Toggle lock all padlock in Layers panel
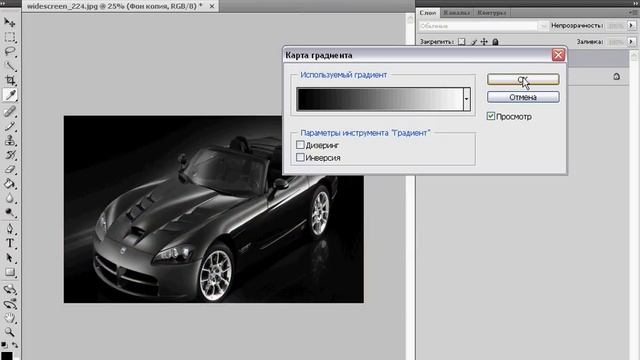Screen dimensions: 640x360 point(495,42)
